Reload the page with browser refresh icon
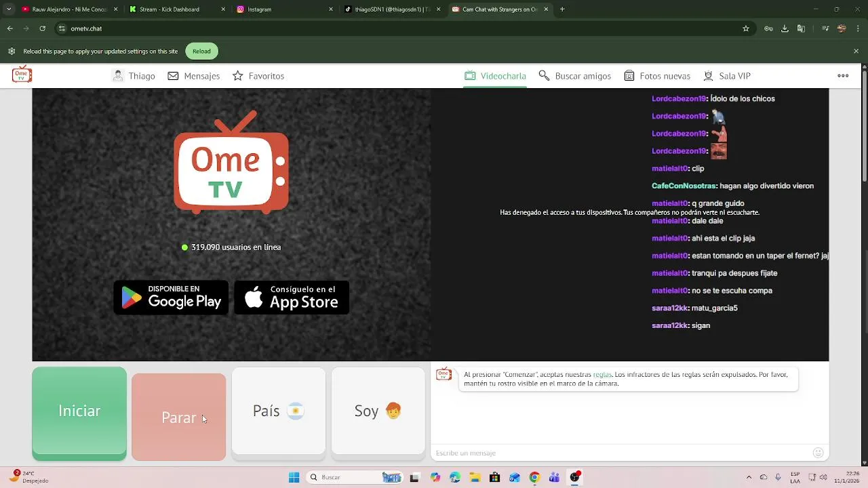 [42, 28]
